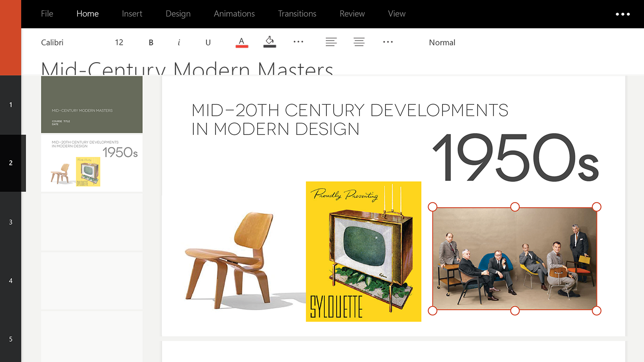644x362 pixels.
Task: Click the slide title Mid-20th Century Developments
Action: [x=350, y=119]
